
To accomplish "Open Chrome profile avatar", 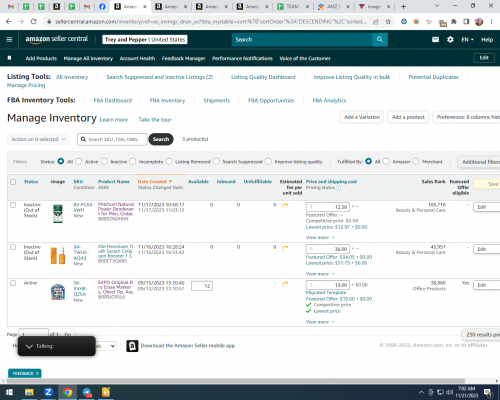I will (x=479, y=22).
